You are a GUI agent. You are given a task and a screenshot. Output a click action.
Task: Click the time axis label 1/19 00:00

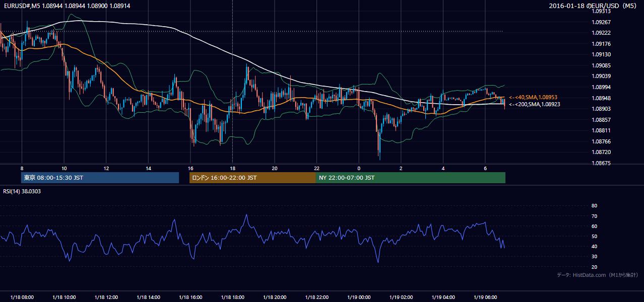(x=359, y=297)
